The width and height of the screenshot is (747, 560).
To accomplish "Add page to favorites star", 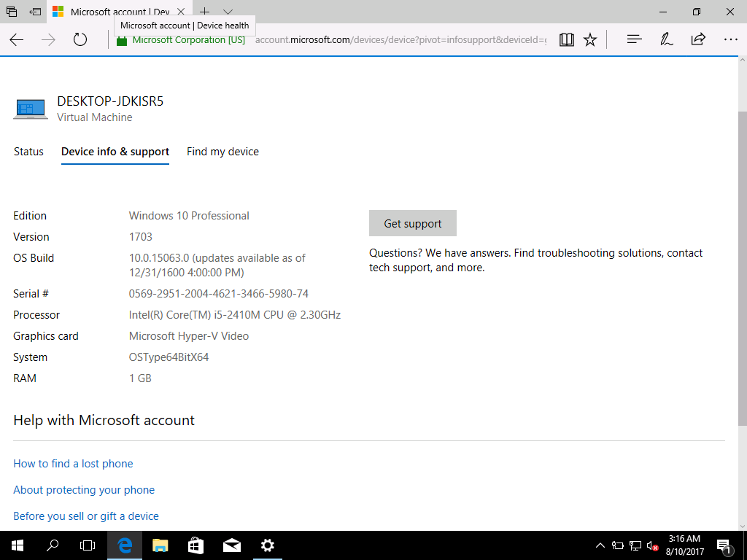I will 590,39.
